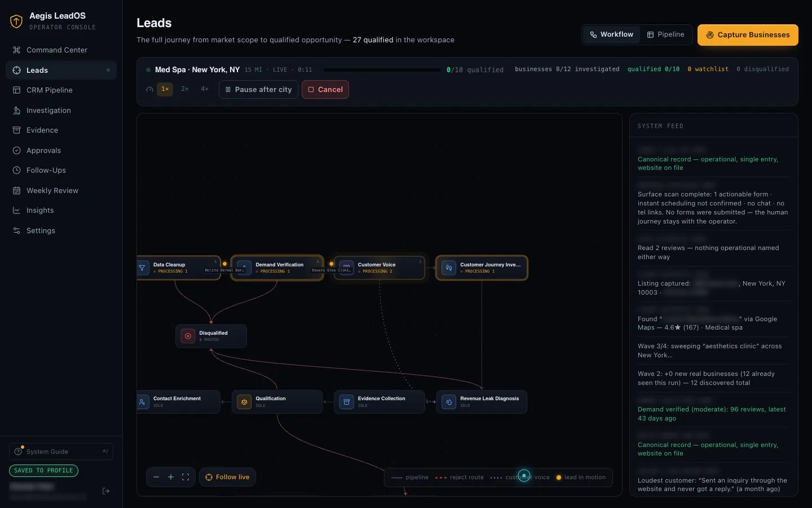This screenshot has height=508, width=812.
Task: Click the Customer Journey footprints icon
Action: [449, 268]
